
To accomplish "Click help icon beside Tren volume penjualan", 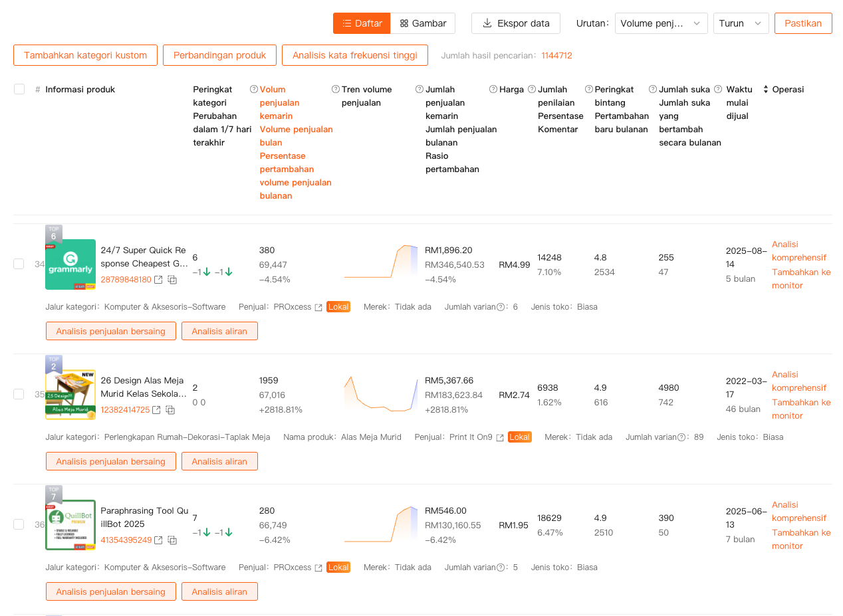I will click(336, 89).
